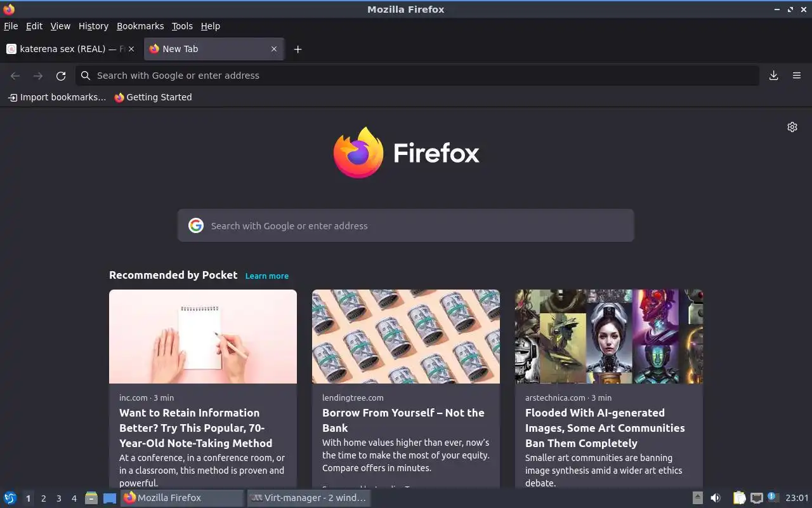
Task: Open the Tools menu
Action: (x=182, y=26)
